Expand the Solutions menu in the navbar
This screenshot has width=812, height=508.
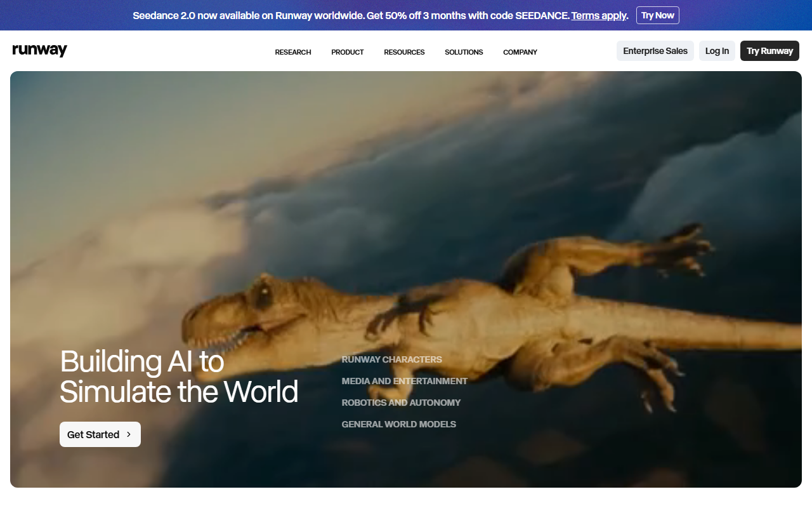click(464, 52)
